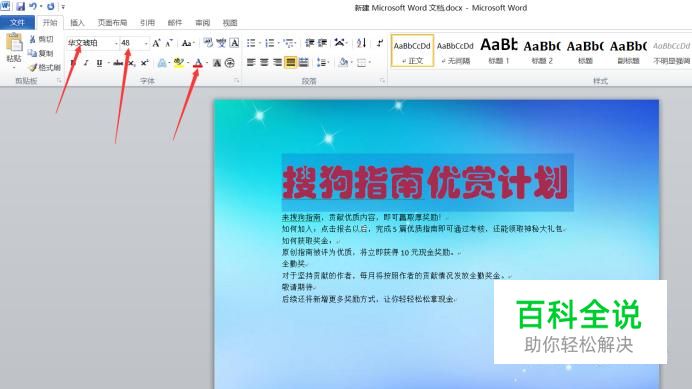Open the font size dropdown showing 48
The image size is (692, 389).
146,43
